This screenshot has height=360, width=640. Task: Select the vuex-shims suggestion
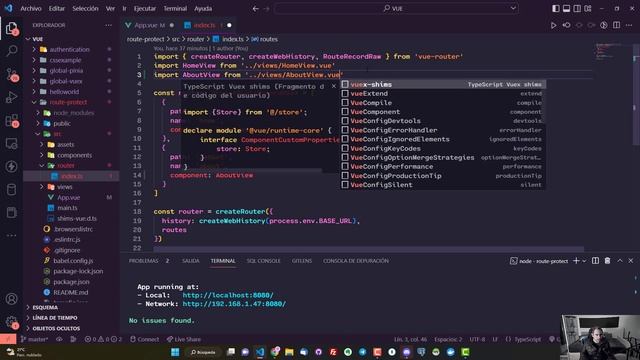click(443, 84)
